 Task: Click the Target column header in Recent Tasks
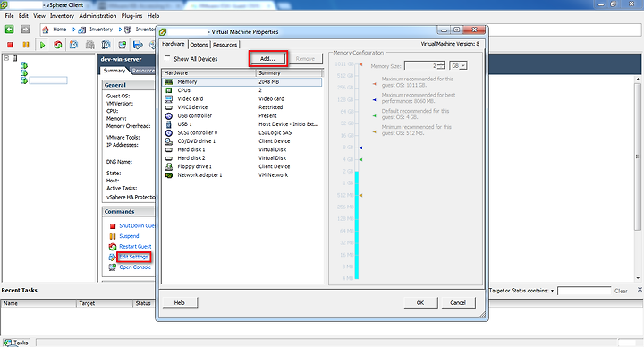click(105, 303)
